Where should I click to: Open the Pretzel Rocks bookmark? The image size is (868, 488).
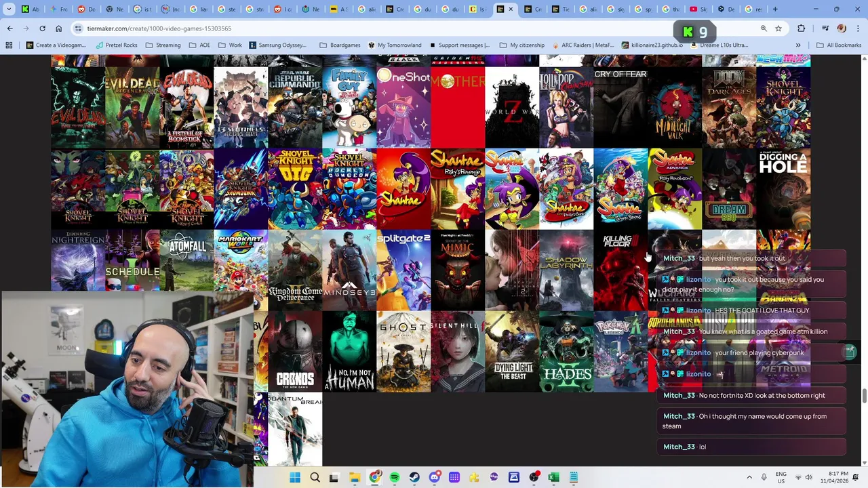116,45
